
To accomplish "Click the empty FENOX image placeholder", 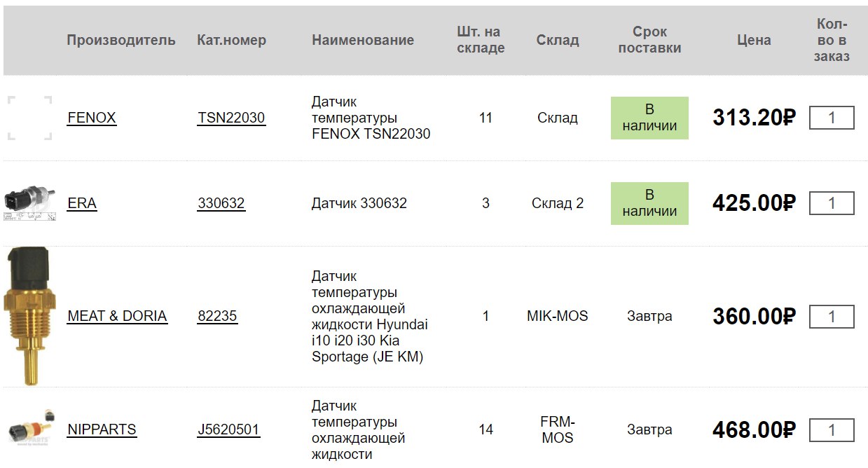I will coord(29,118).
